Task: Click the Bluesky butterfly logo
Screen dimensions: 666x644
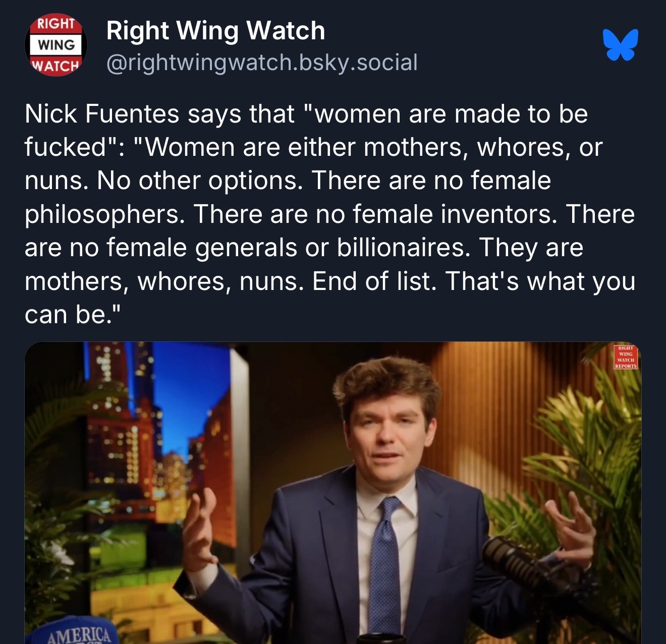Action: (x=620, y=45)
